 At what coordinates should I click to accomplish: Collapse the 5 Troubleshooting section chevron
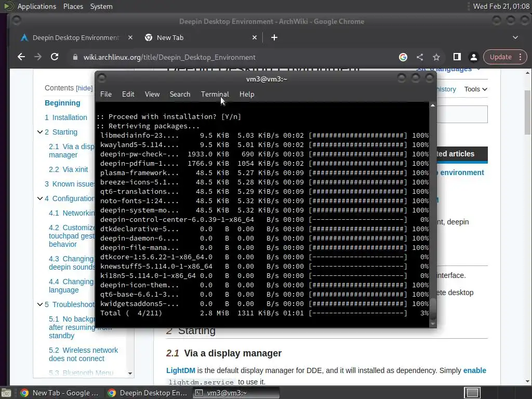pos(39,304)
